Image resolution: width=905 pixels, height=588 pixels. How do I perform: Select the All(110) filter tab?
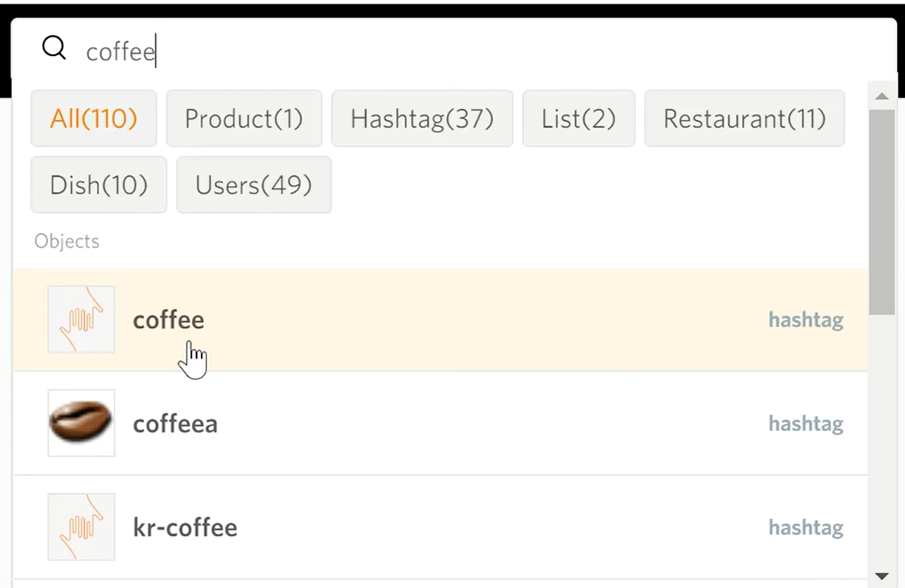[x=94, y=119]
